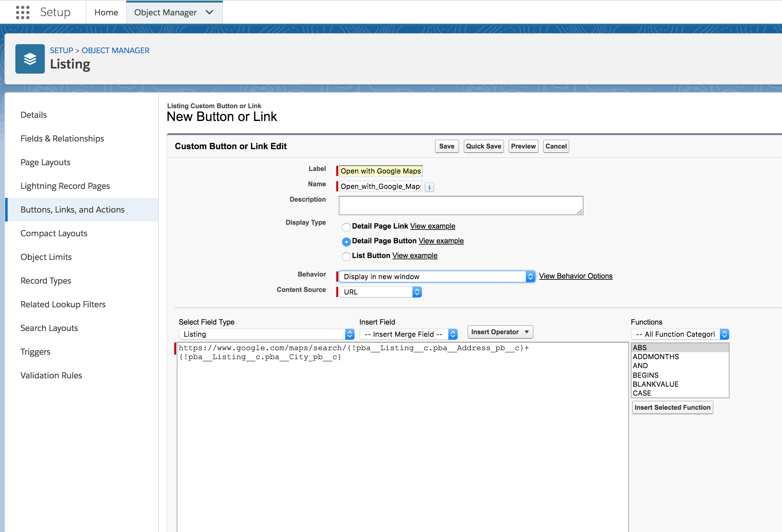The image size is (782, 532).
Task: Click inside the Description text area
Action: 461,205
